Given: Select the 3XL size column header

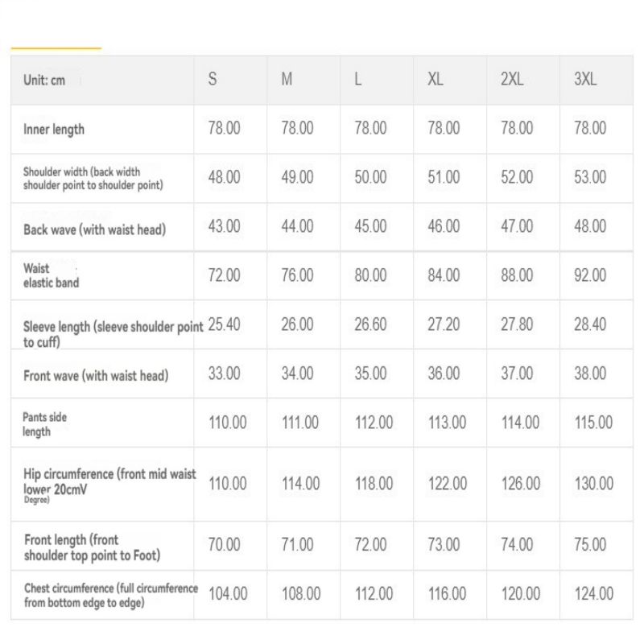Looking at the screenshot, I should [585, 79].
